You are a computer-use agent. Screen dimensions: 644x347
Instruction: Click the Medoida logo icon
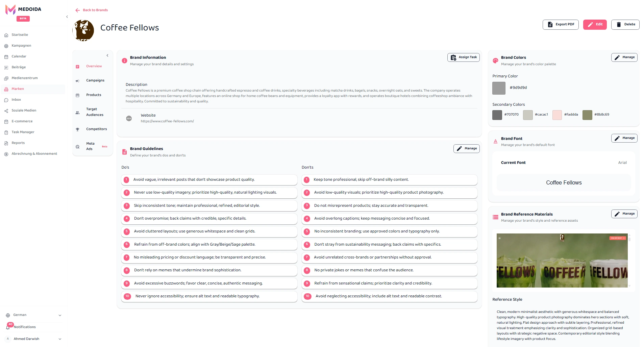coord(10,9)
